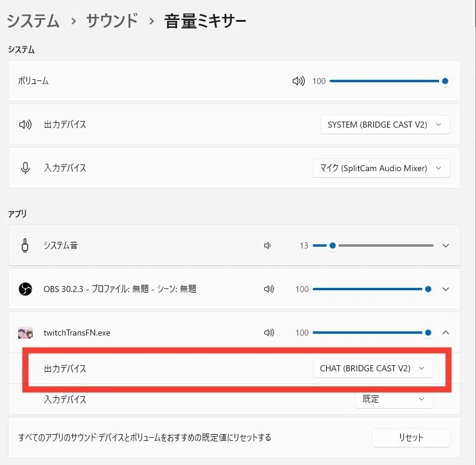This screenshot has height=465, width=476.
Task: Click the システム音 label
Action: click(x=60, y=246)
